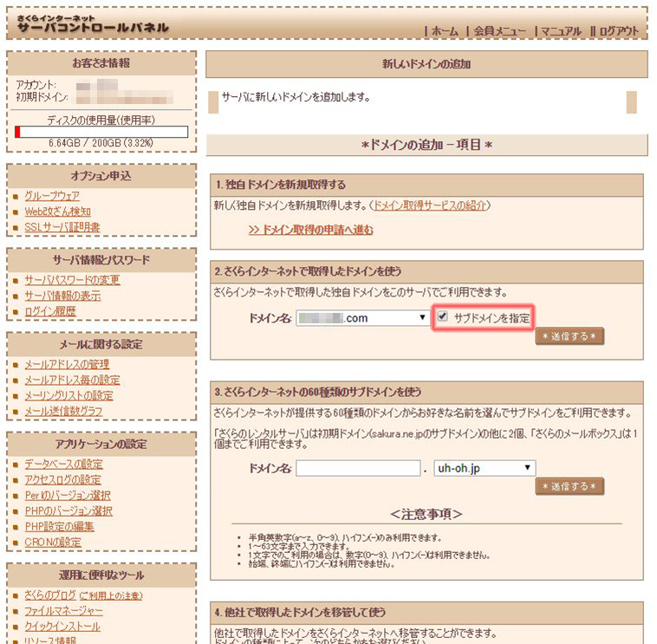Viewport: 657px width, 644px height.
Task: Open サーバパスワードの変更 link
Action: [72, 280]
